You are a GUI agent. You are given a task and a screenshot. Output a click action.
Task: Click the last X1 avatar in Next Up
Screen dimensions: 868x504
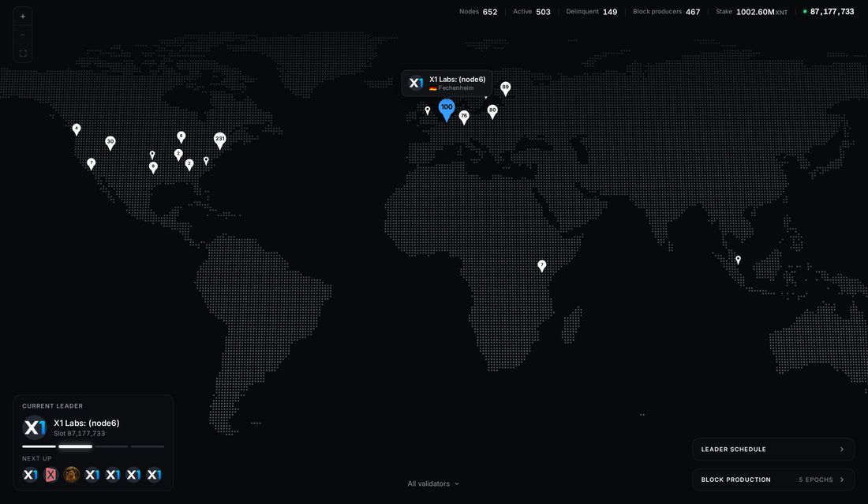click(x=154, y=475)
